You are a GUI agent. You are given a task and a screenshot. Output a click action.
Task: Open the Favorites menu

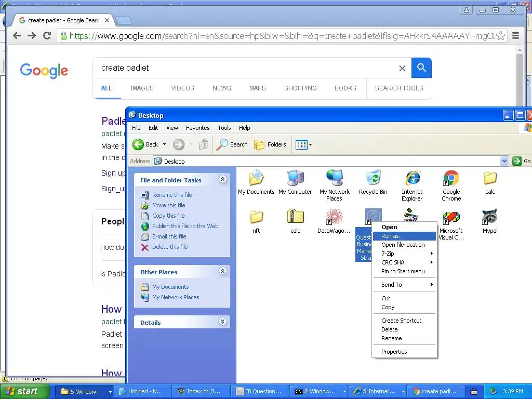(198, 128)
